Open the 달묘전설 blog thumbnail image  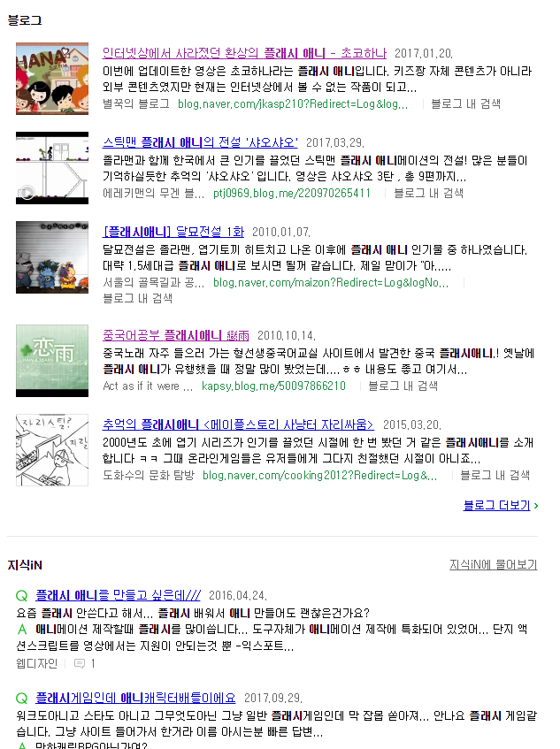pyautogui.click(x=52, y=257)
